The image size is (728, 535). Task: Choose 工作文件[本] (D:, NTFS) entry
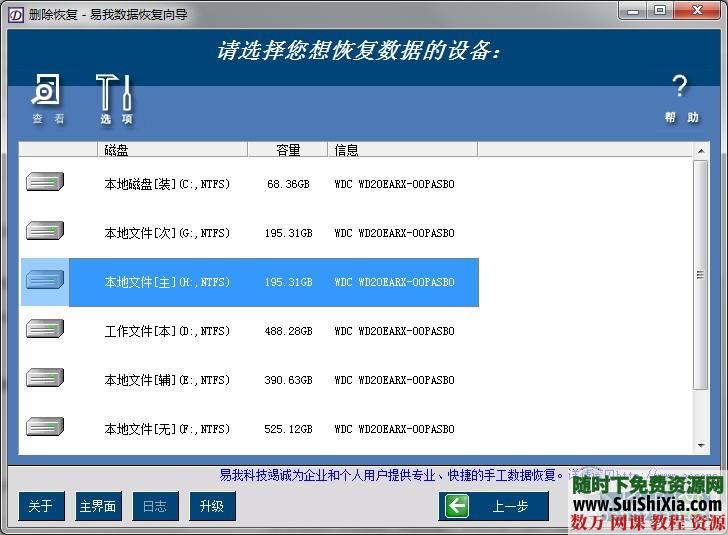167,331
